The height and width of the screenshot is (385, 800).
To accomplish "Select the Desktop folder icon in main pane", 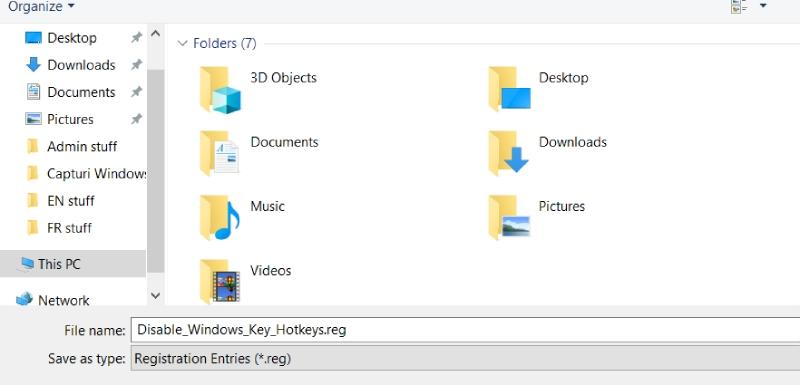I will (x=509, y=89).
